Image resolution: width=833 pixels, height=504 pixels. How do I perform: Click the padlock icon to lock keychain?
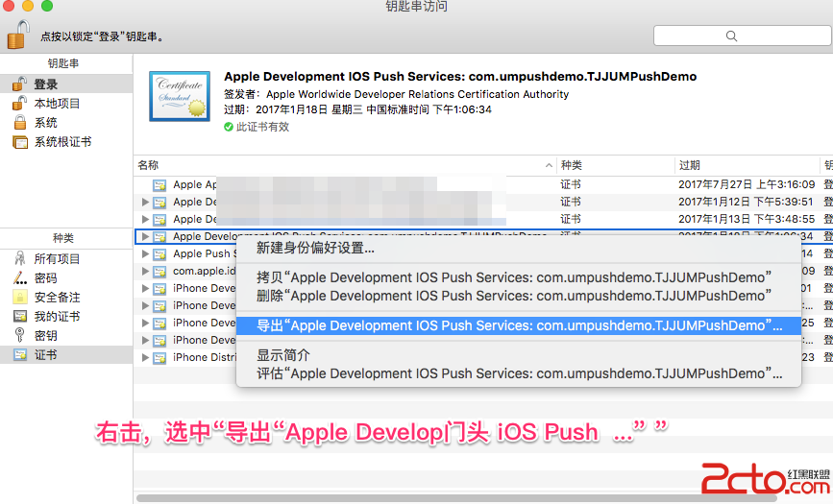pyautogui.click(x=18, y=35)
